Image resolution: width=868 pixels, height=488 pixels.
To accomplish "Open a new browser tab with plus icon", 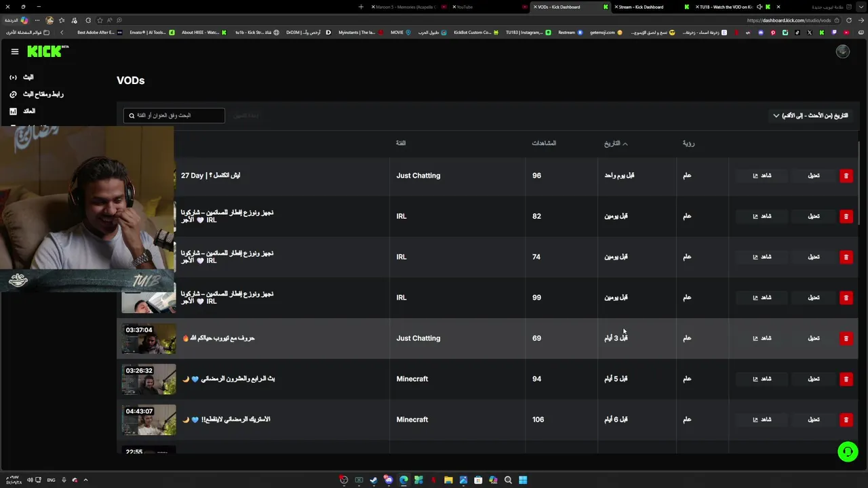I will click(x=361, y=7).
